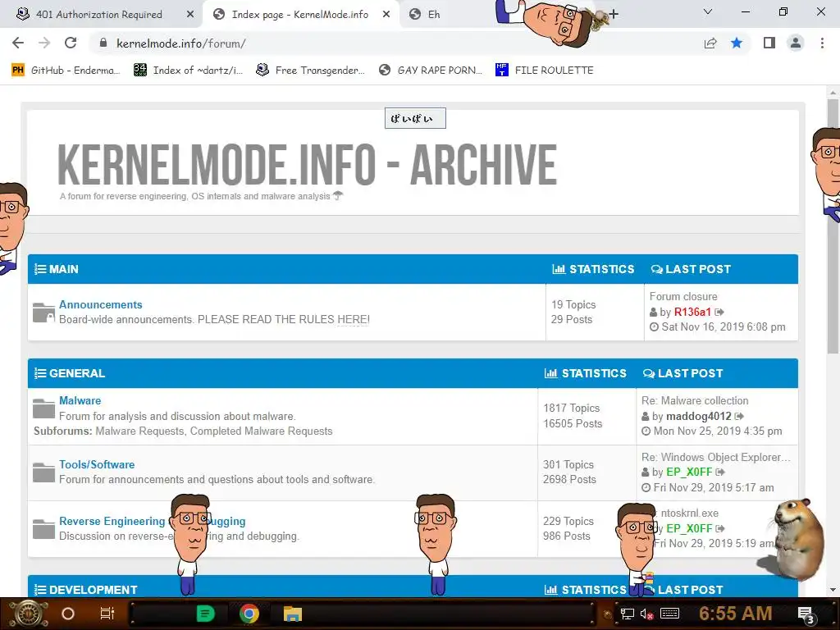
Task: Open Cortana circle on the taskbar
Action: (x=68, y=614)
